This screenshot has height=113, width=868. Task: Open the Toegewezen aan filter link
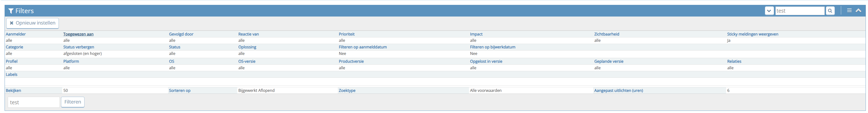pos(78,34)
